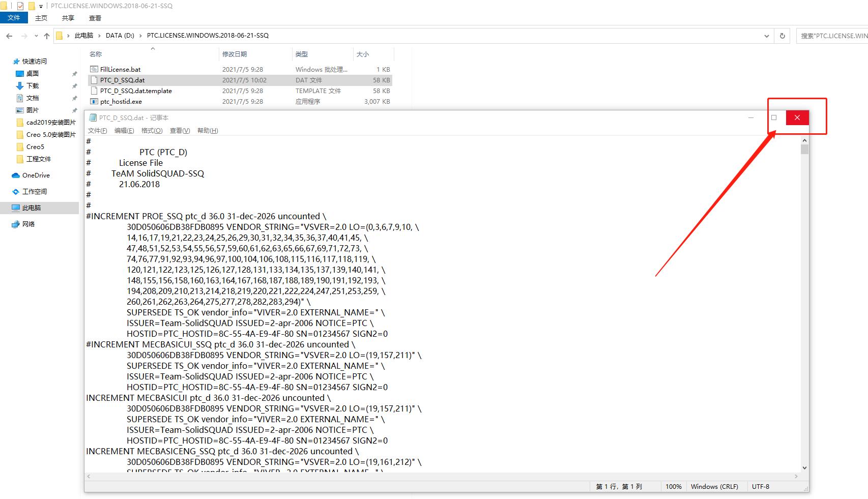Close the Notepad window
This screenshot has width=868, height=499.
797,118
